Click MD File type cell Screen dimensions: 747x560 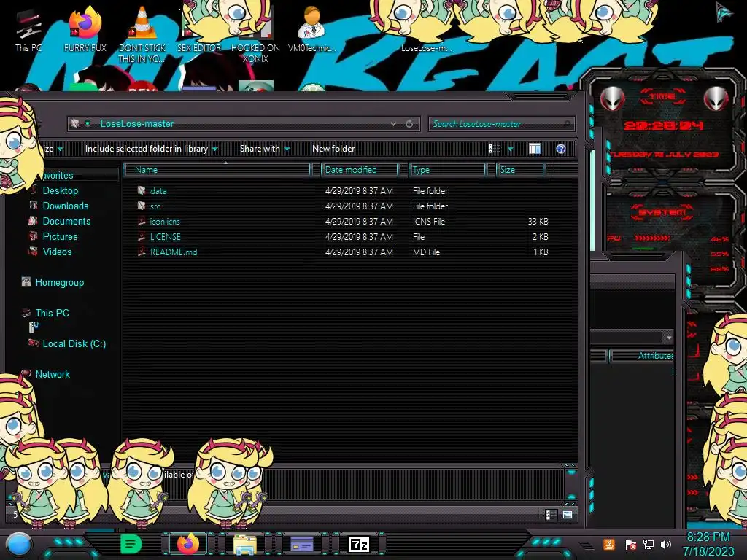coord(426,252)
